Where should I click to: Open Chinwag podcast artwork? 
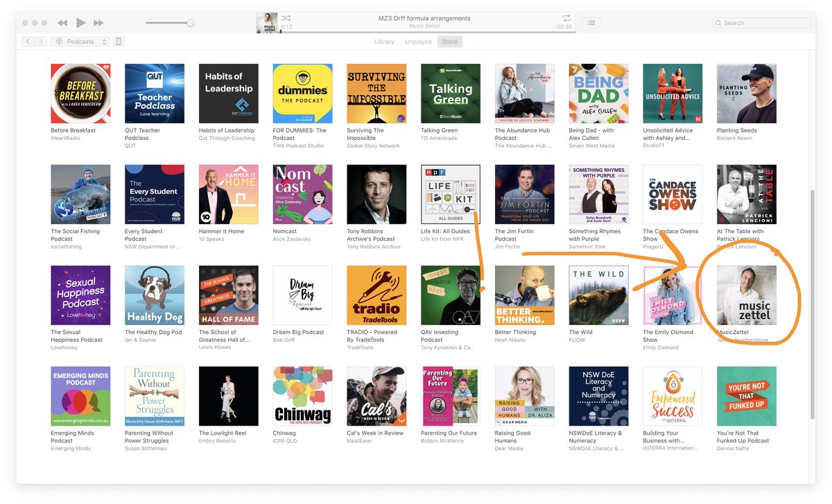[x=303, y=397]
